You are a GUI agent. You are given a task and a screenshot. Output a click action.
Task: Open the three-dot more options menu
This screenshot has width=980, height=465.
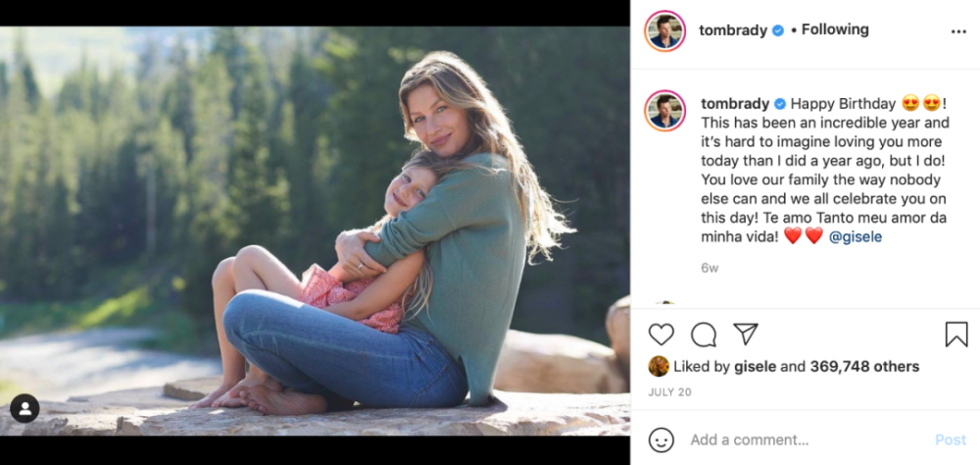click(958, 31)
